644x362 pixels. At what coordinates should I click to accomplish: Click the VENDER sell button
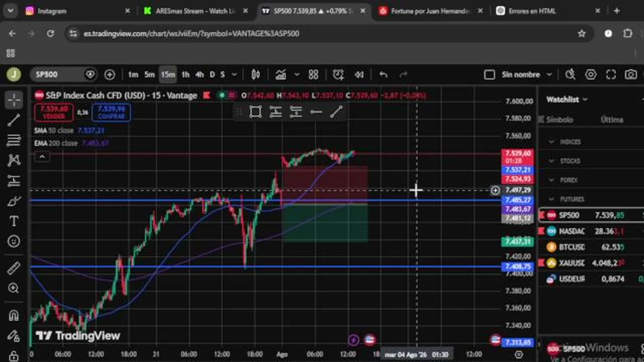54,113
